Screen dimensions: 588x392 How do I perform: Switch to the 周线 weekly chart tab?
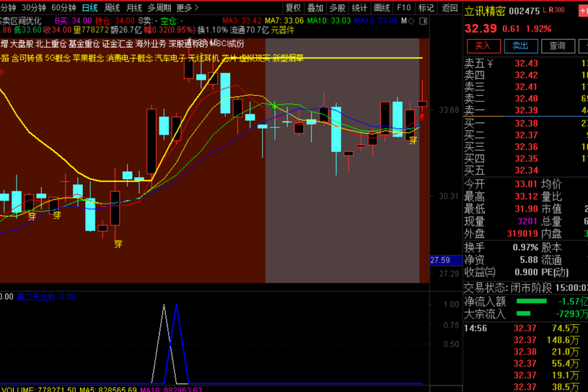pyautogui.click(x=112, y=8)
